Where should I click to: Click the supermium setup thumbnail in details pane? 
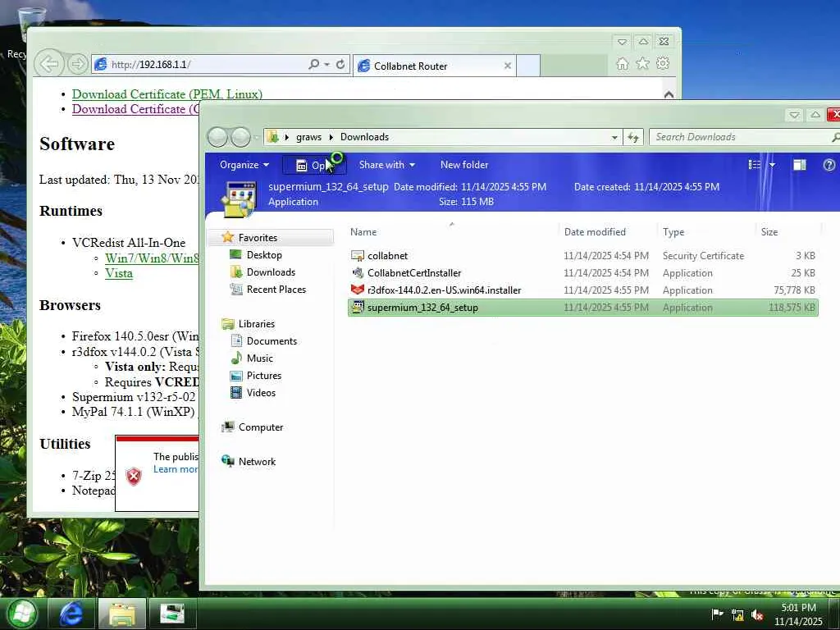[239, 199]
